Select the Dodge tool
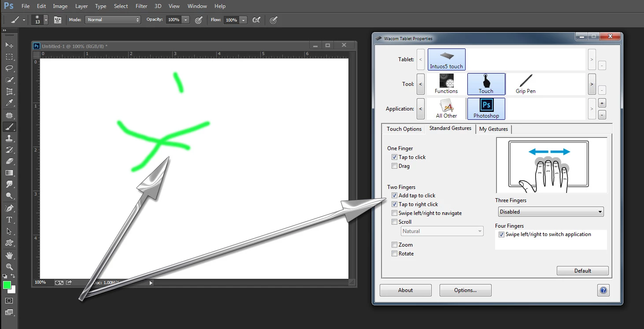The image size is (644, 329). tap(9, 196)
